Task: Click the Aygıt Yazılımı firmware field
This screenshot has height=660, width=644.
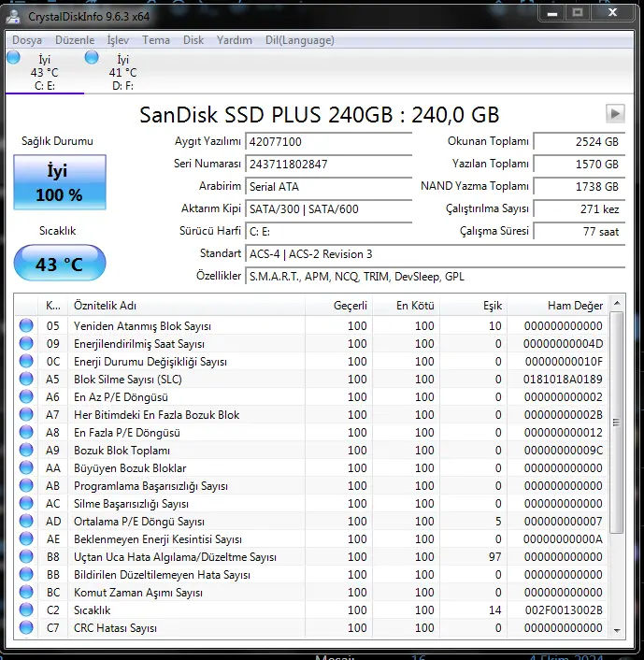Action: pyautogui.click(x=328, y=142)
